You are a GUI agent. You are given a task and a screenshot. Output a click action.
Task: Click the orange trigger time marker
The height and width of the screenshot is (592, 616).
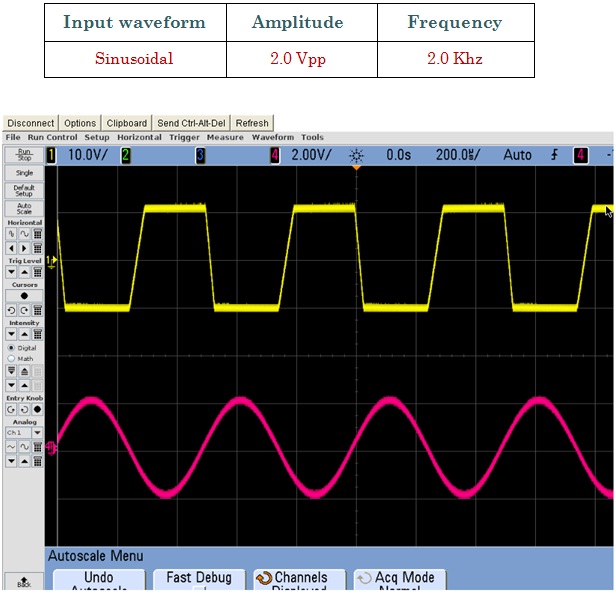click(356, 168)
